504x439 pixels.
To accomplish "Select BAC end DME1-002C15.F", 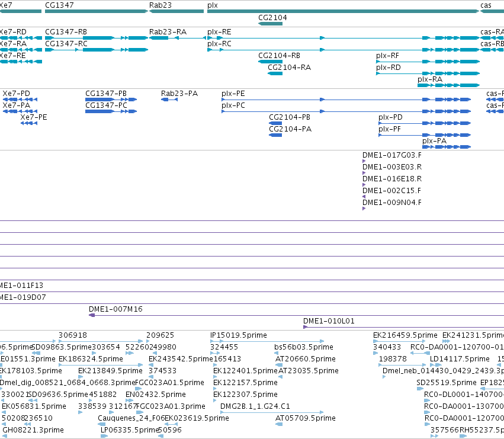I will [392, 191].
